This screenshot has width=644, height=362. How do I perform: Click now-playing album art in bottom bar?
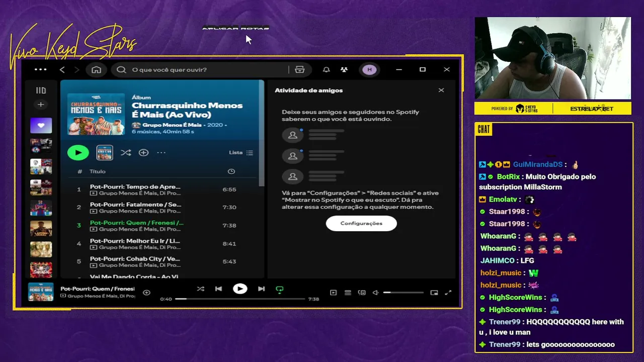tap(41, 292)
